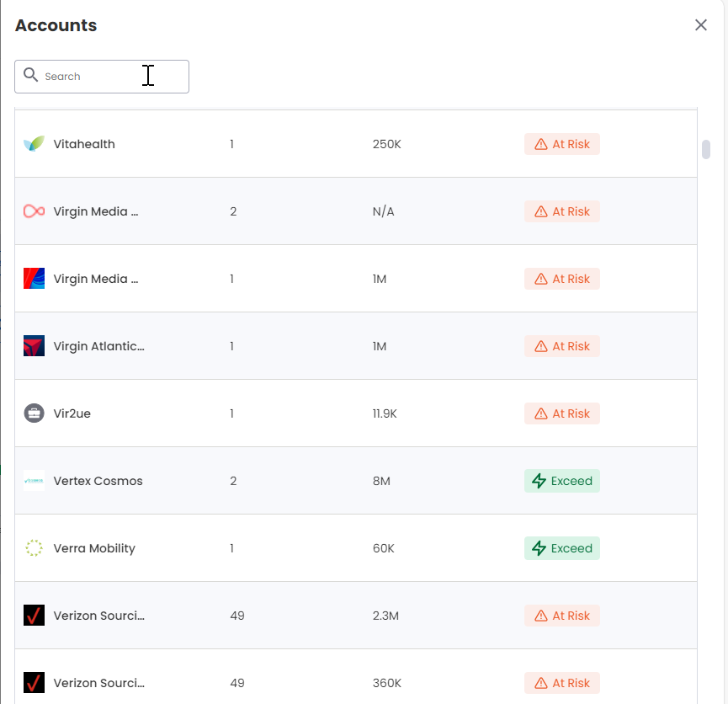Click the 8M value for Vertex Cosmos
Viewport: 728px width, 704px height.
381,481
